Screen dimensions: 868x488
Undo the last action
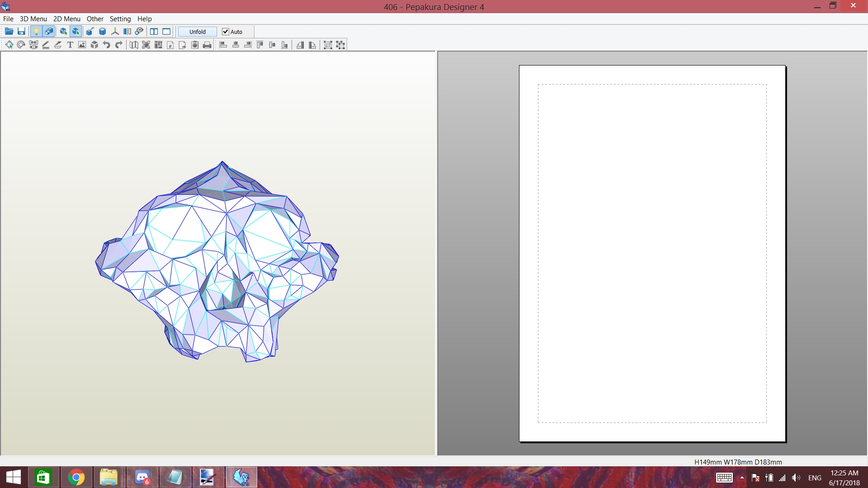[107, 45]
